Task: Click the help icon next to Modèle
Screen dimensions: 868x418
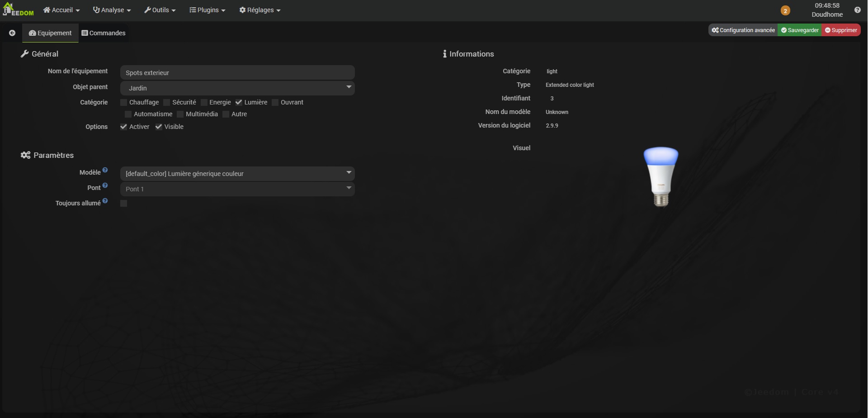Action: click(105, 170)
